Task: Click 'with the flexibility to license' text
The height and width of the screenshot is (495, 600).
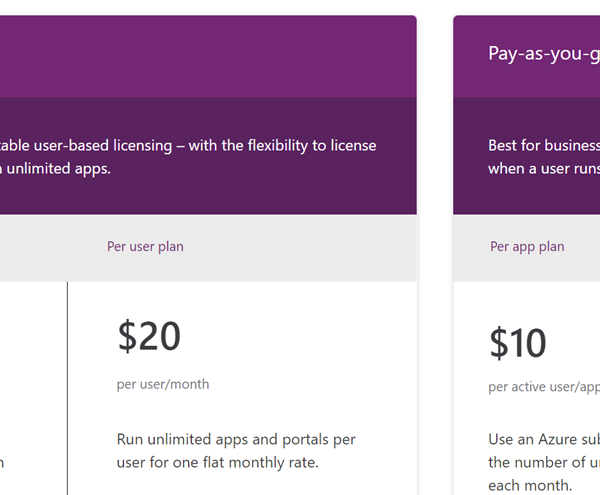Action: (282, 146)
